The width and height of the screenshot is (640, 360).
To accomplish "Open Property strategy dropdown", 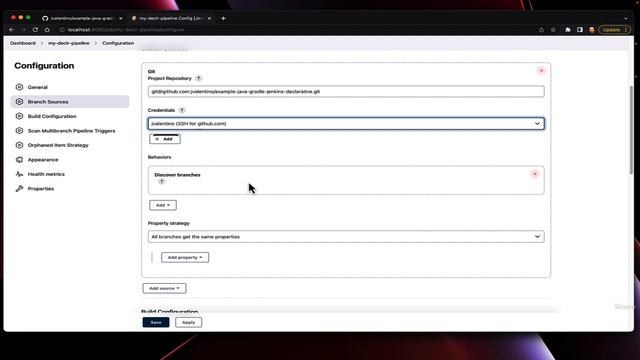I will tap(346, 237).
